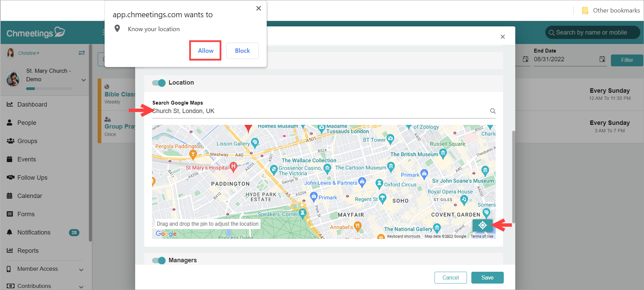Click the Groups people icon
Screen dimensions: 644x290
point(10,141)
